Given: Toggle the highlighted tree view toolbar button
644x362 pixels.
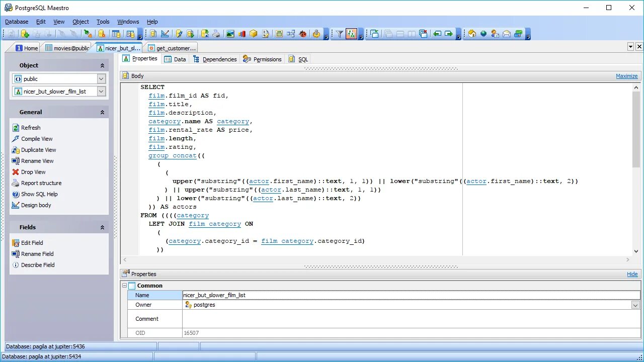Looking at the screenshot, I should click(352, 34).
